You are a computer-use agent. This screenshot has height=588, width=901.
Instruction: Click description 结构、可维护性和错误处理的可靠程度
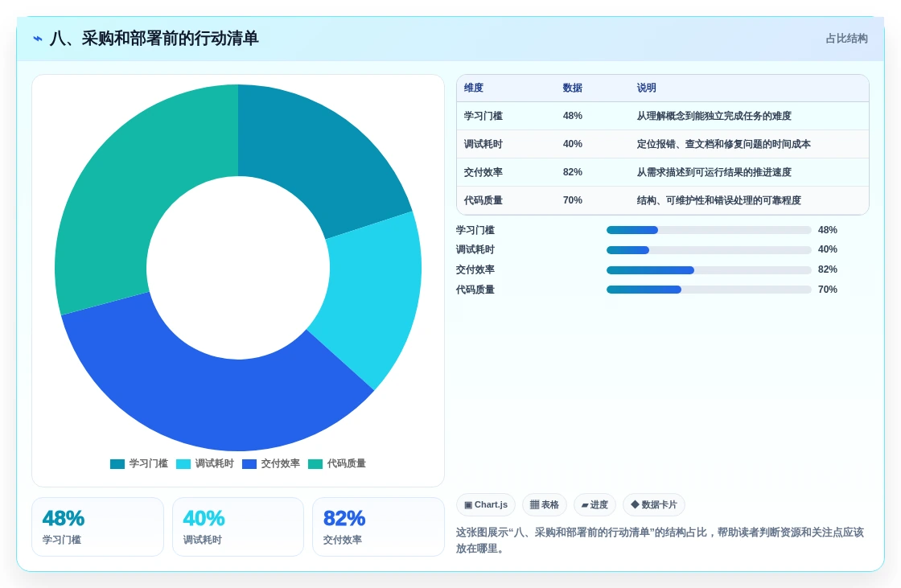coord(719,200)
